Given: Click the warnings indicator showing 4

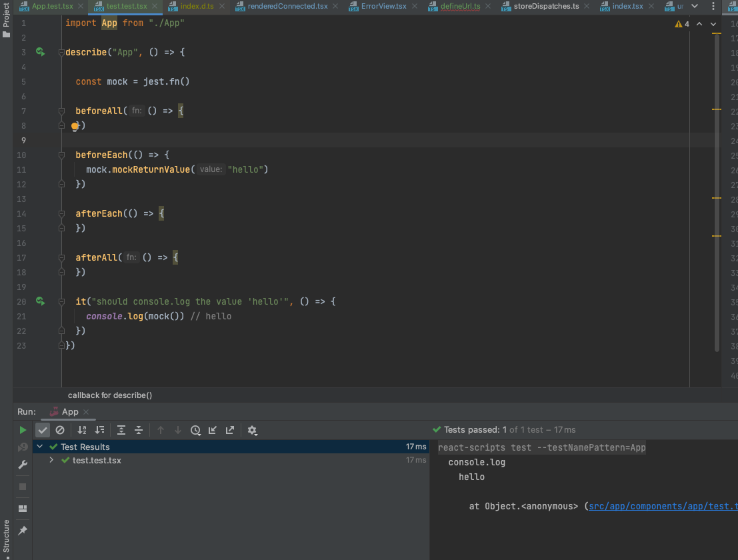Looking at the screenshot, I should coord(682,23).
